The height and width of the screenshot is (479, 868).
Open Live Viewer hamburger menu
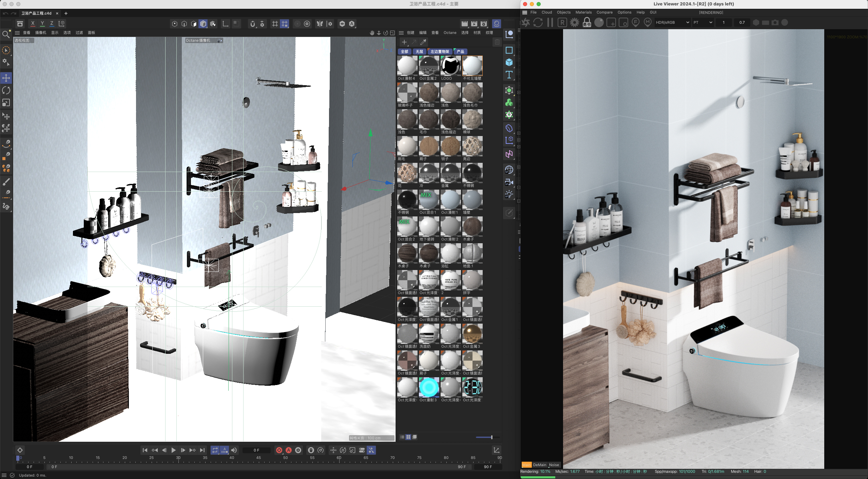(525, 12)
